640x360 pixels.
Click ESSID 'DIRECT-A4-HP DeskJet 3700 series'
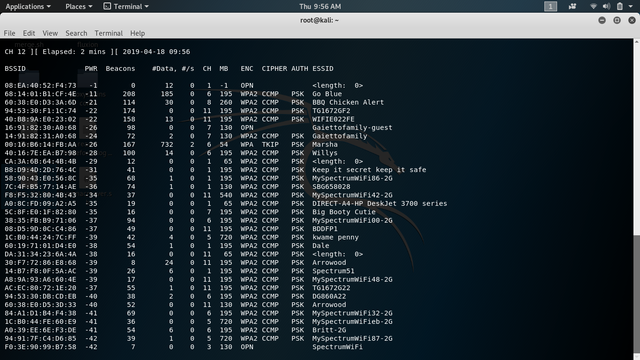pos(380,204)
